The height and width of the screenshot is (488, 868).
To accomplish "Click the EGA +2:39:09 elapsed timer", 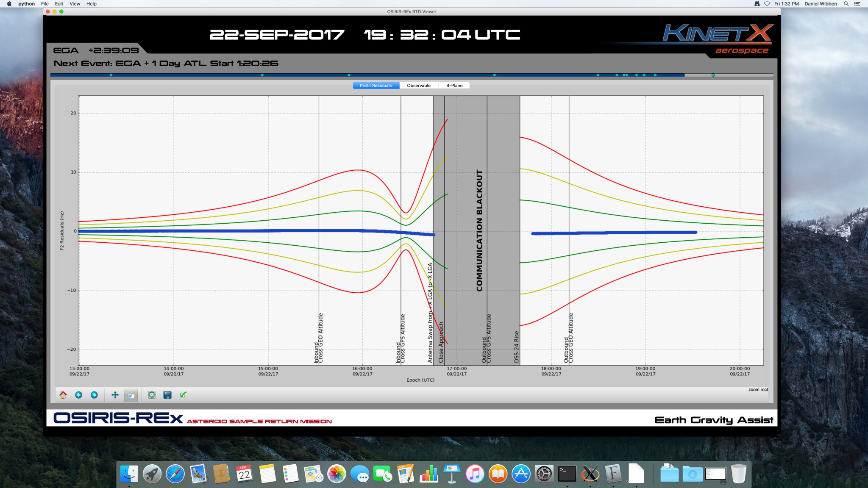I will coord(96,50).
